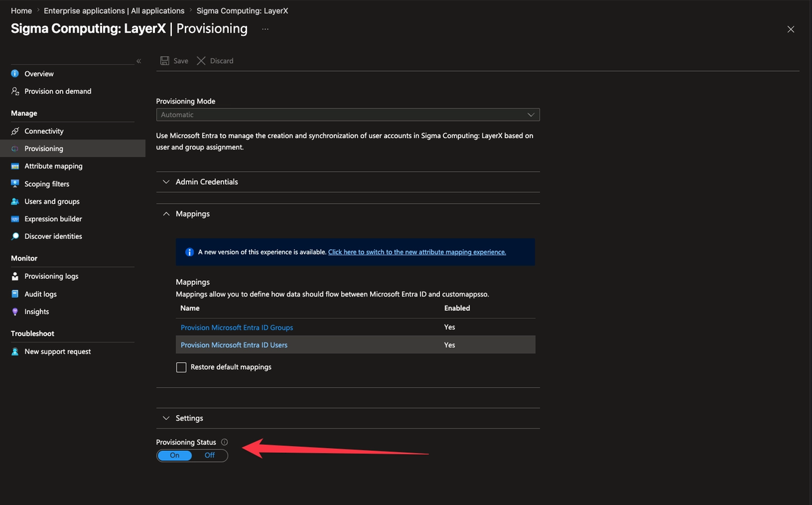Click the Save floppy disk icon

point(164,61)
